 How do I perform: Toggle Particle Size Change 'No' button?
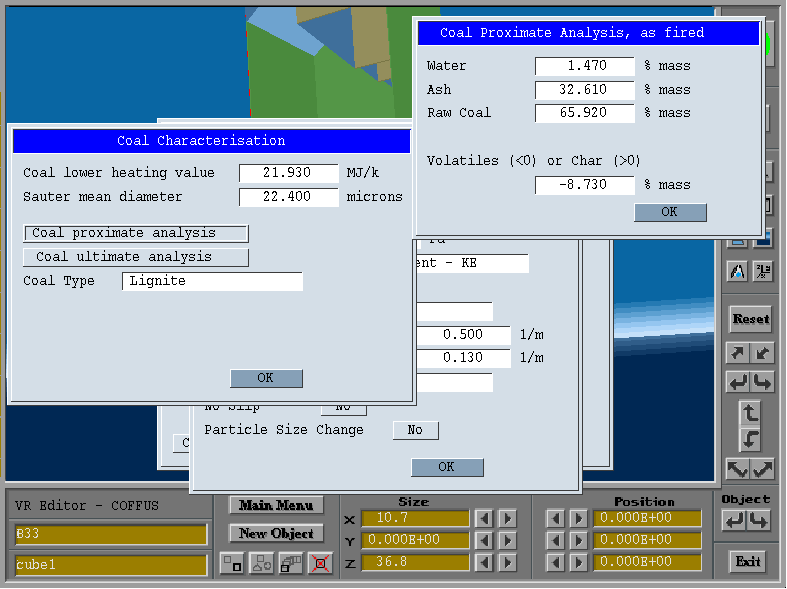[415, 430]
